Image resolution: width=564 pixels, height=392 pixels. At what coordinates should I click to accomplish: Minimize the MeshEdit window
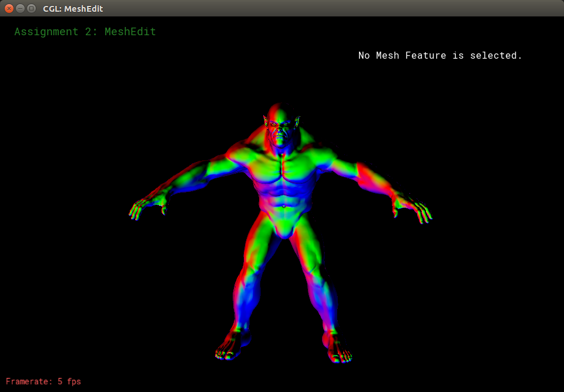(x=20, y=8)
